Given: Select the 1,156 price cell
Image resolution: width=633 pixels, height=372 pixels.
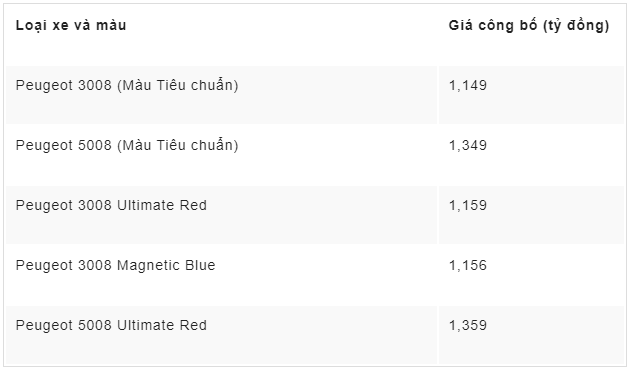Looking at the screenshot, I should coord(532,275).
